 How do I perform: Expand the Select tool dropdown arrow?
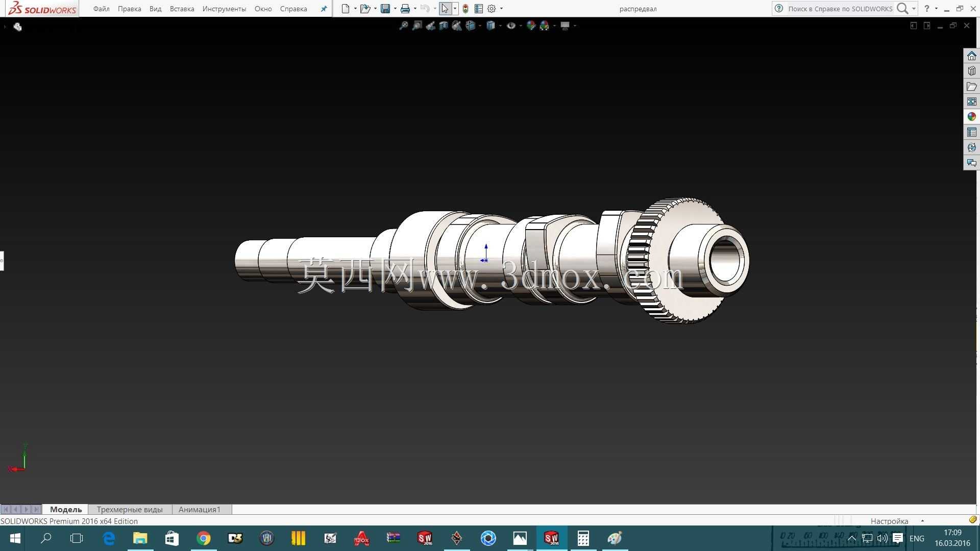pyautogui.click(x=455, y=9)
